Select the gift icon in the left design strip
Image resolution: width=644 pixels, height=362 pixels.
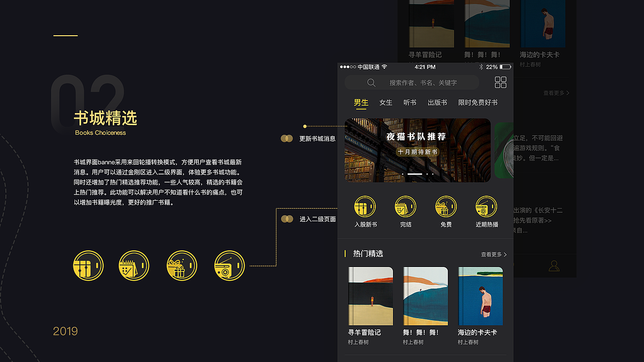182,265
